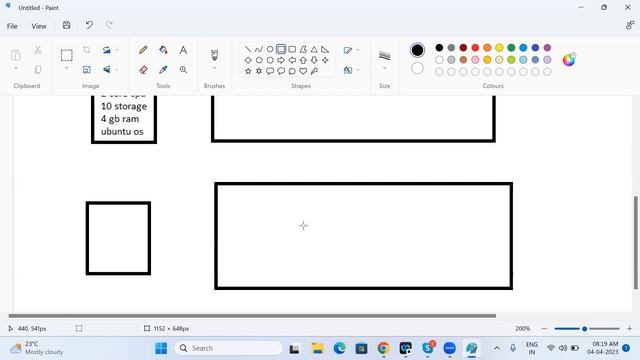
Task: Expand the Rotate dropdown arrow
Action: [x=117, y=50]
